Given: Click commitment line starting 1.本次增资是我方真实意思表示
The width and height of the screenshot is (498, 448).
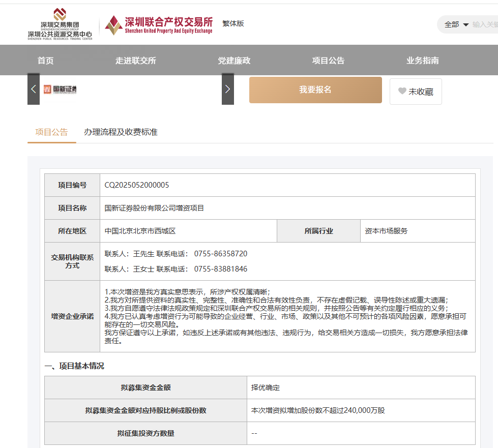Looking at the screenshot, I should click(187, 292).
